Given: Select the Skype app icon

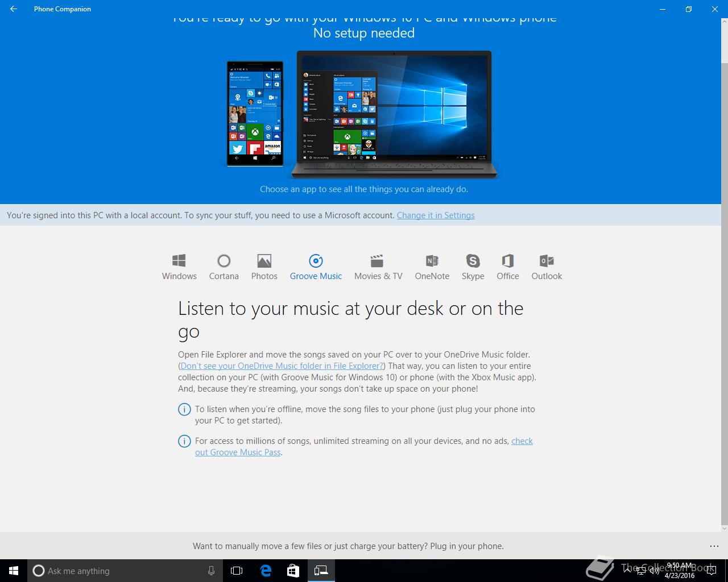Looking at the screenshot, I should 473,267.
